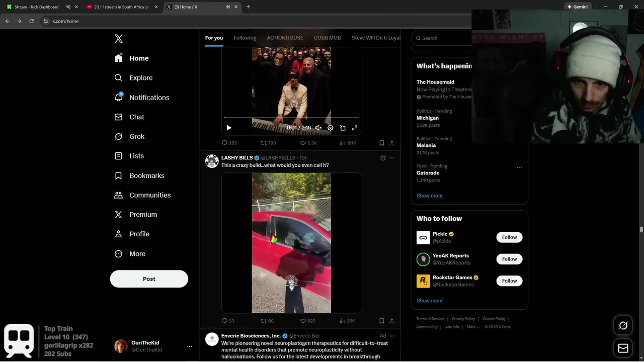The width and height of the screenshot is (644, 362).
Task: Show more trending topics
Action: point(430,196)
